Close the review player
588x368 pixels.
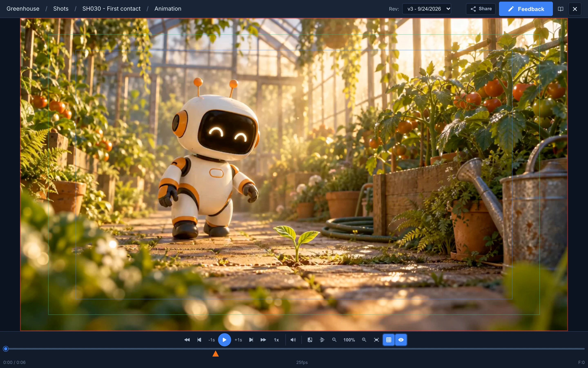pyautogui.click(x=575, y=9)
